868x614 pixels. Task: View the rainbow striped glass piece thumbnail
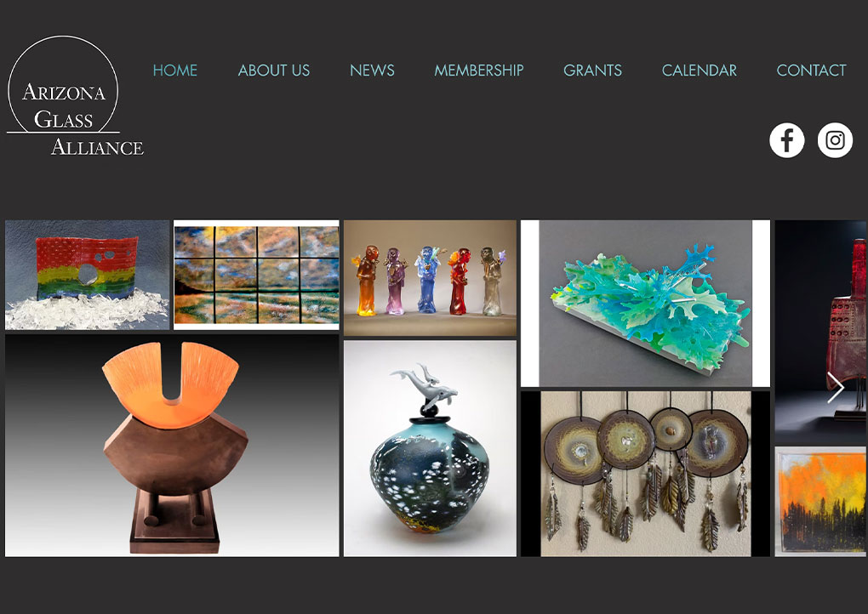[88, 275]
